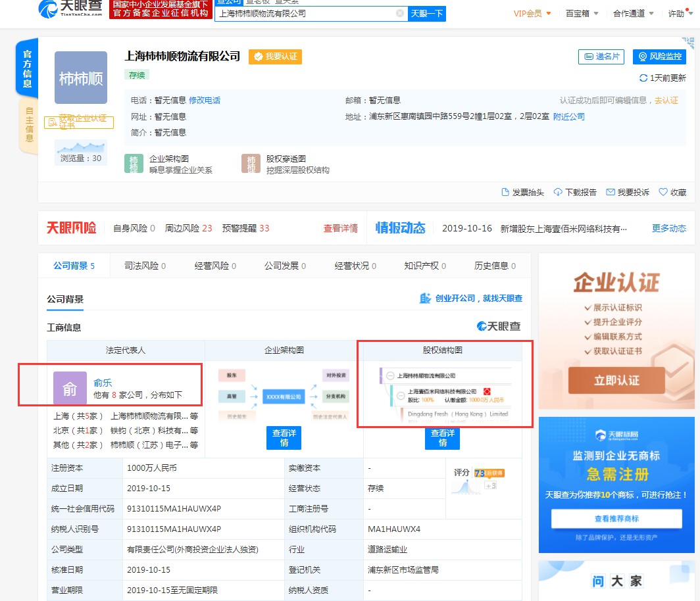Click the 道路运输业 industry cell
700x601 pixels.
pos(387,549)
